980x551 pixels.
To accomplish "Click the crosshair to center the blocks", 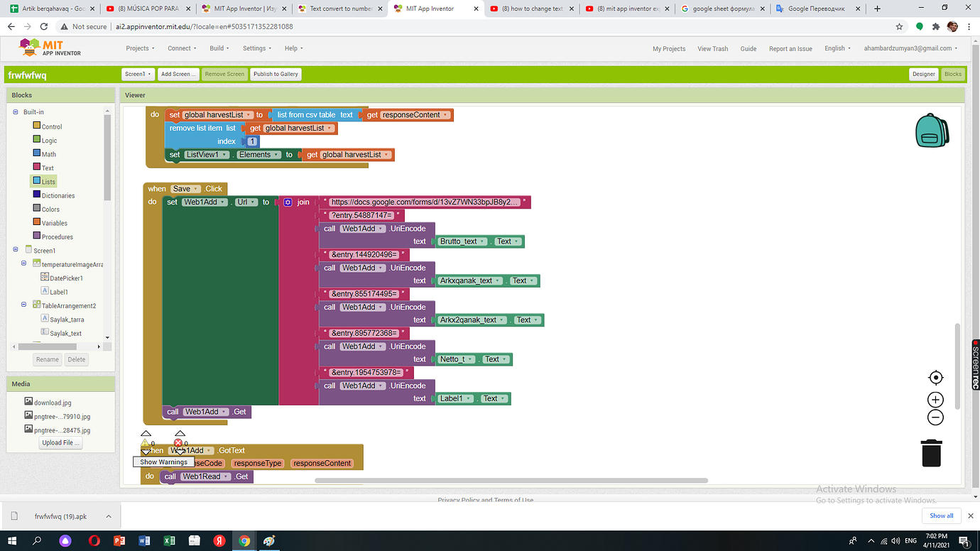I will click(935, 377).
